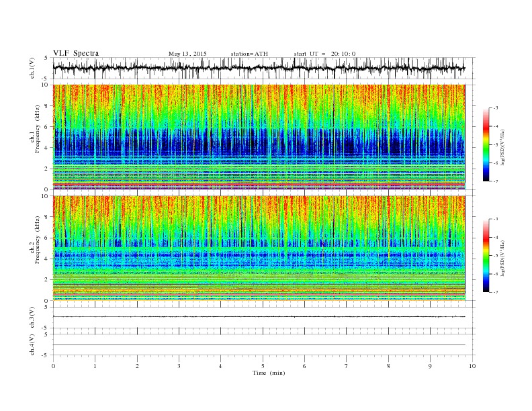Click the bottom time axis tick label "7"
Viewport: 532px width, 411px height.
point(347,366)
